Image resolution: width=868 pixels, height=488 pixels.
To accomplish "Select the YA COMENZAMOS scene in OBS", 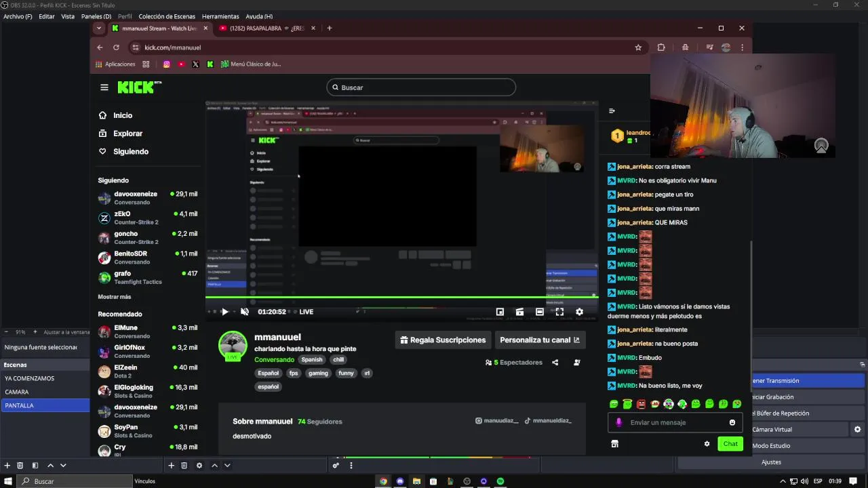I will tap(45, 378).
